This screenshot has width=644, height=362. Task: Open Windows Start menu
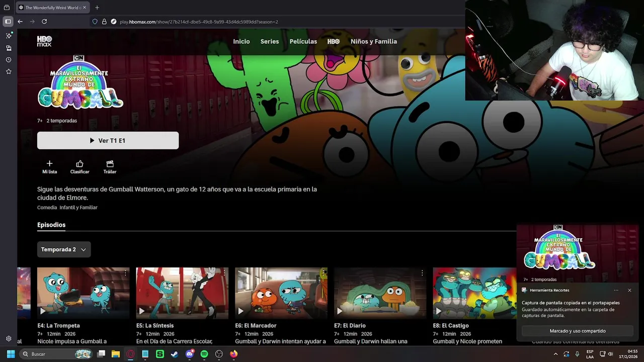tap(11, 354)
